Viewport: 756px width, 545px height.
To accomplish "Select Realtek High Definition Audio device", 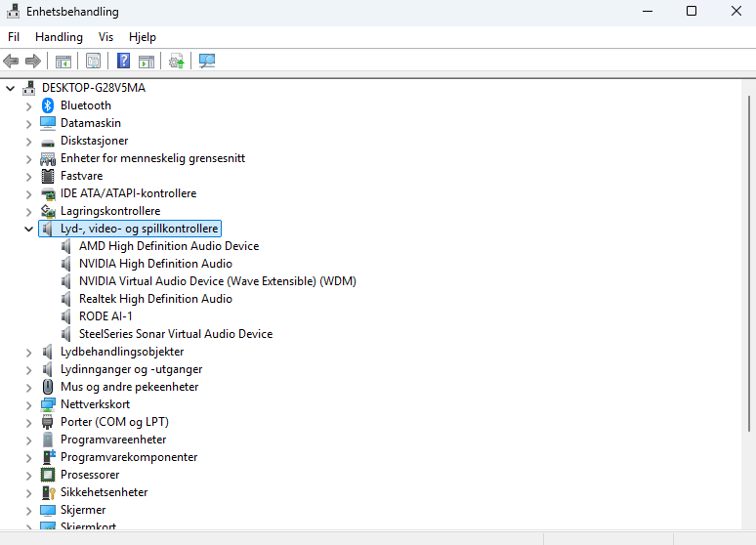I will [x=155, y=299].
